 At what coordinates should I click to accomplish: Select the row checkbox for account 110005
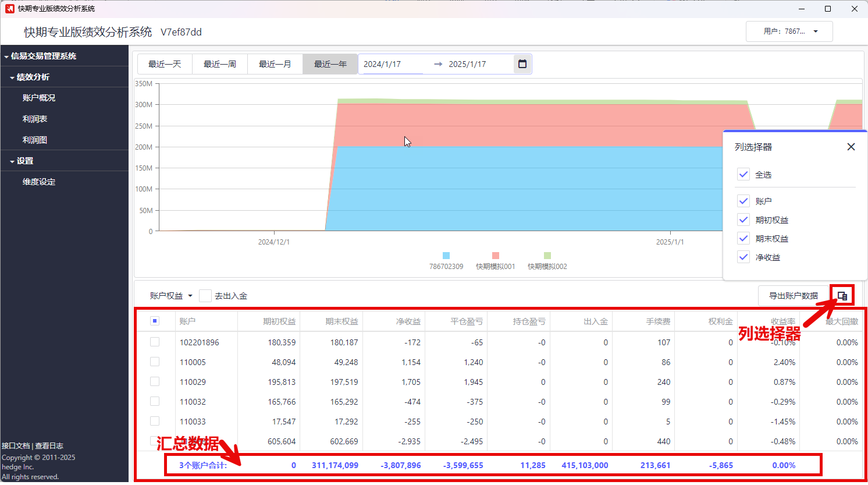coord(155,362)
